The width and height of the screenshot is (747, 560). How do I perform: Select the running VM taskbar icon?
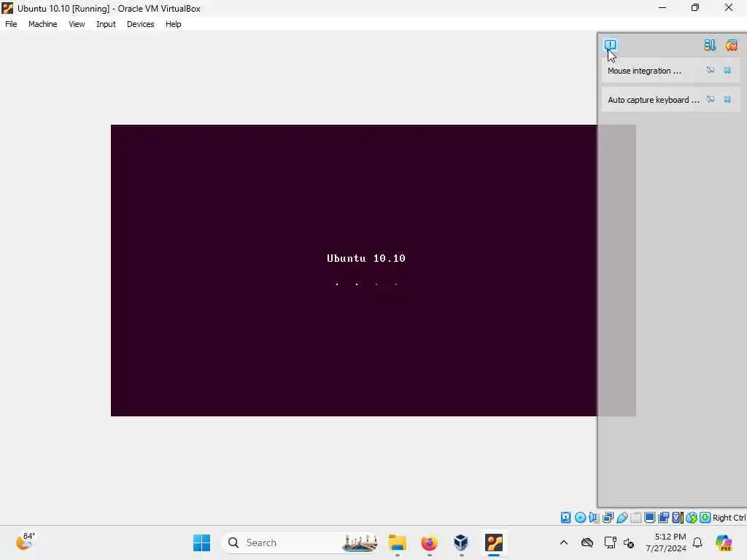(494, 542)
